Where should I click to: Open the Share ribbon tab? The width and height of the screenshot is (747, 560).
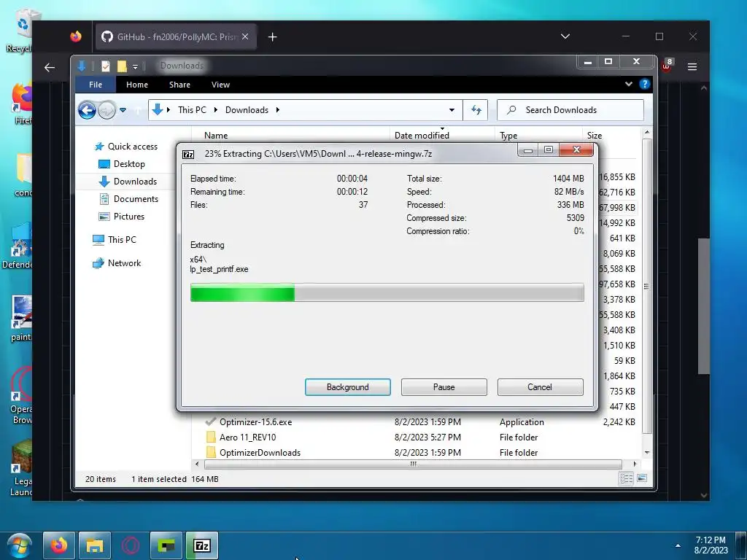pos(179,85)
